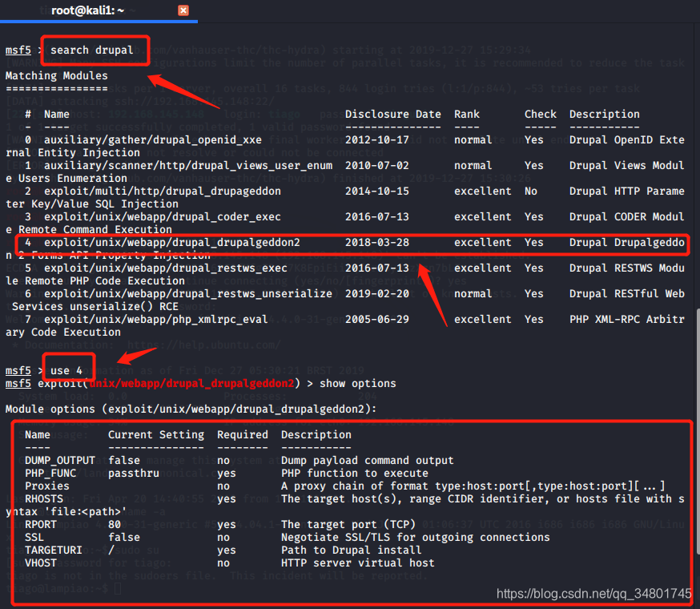Click the 'Rank' column header
Image resolution: width=700 pixels, height=609 pixels.
click(x=467, y=115)
